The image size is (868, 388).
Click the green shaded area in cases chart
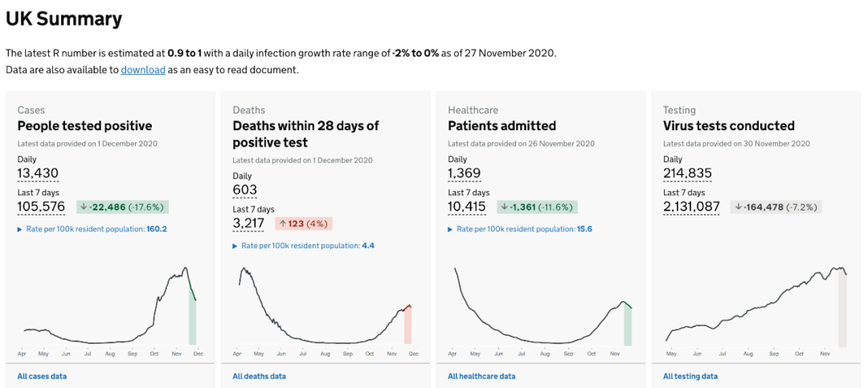click(193, 317)
